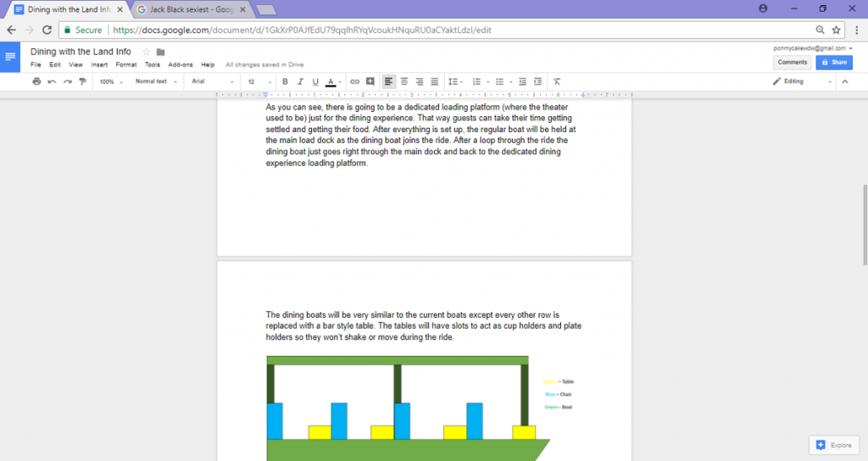Click the Add comment icon
This screenshot has width=868, height=461.
coord(370,81)
